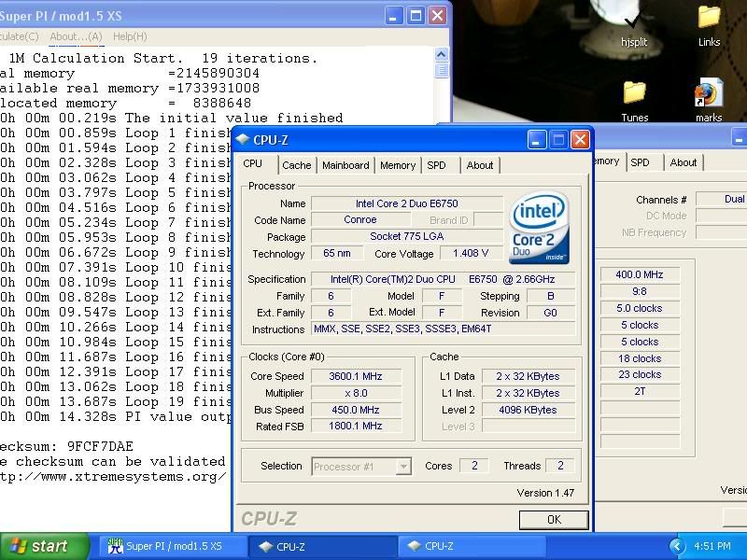The width and height of the screenshot is (747, 560).
Task: Click the Rated FSB value 1800.1 MHz
Action: click(356, 426)
